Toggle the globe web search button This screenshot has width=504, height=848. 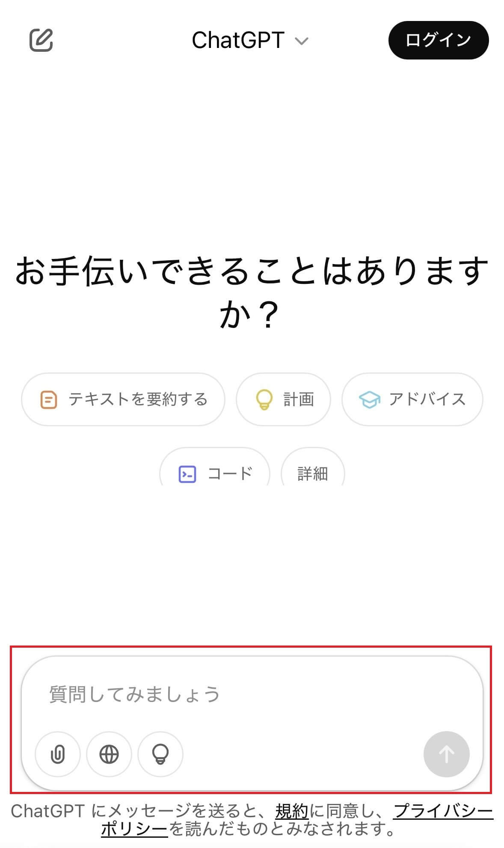coord(109,754)
